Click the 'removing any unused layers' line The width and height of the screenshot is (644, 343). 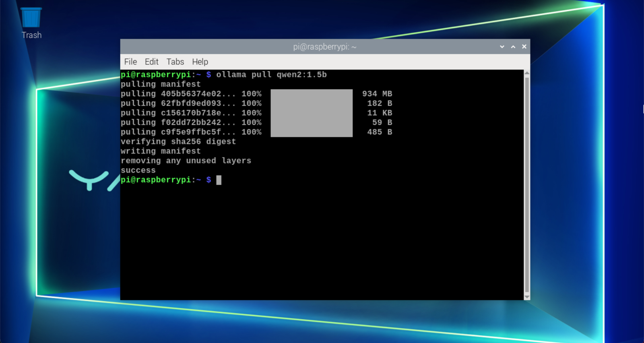pyautogui.click(x=186, y=161)
